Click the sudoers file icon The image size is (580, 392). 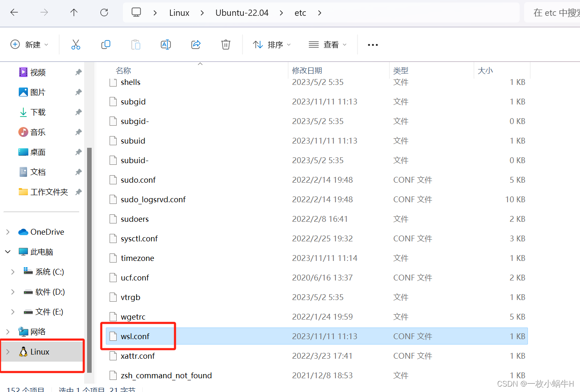coord(113,219)
